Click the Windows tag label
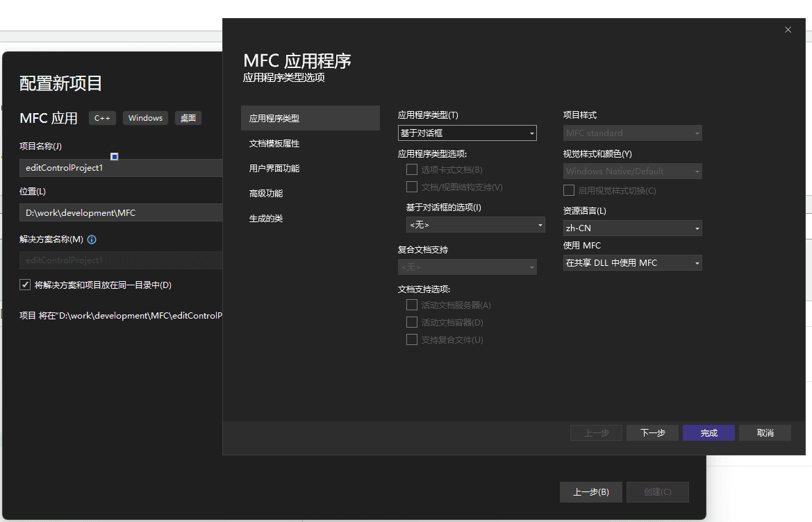 145,118
